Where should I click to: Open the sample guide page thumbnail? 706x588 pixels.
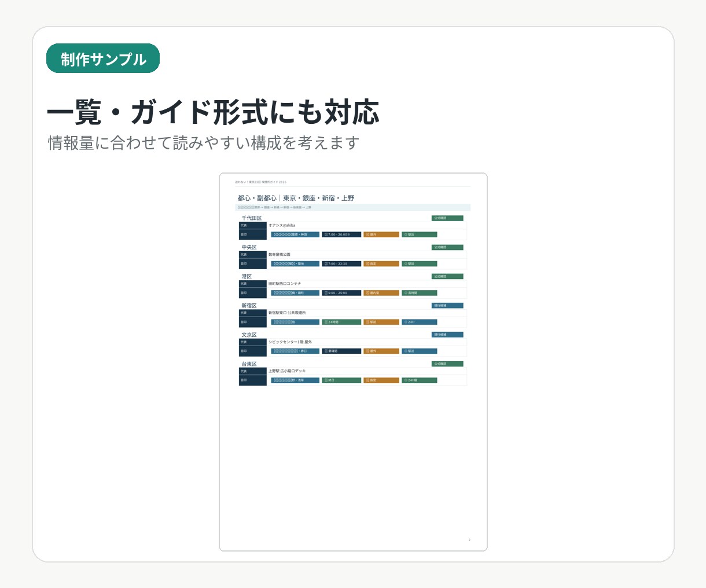coord(353,362)
